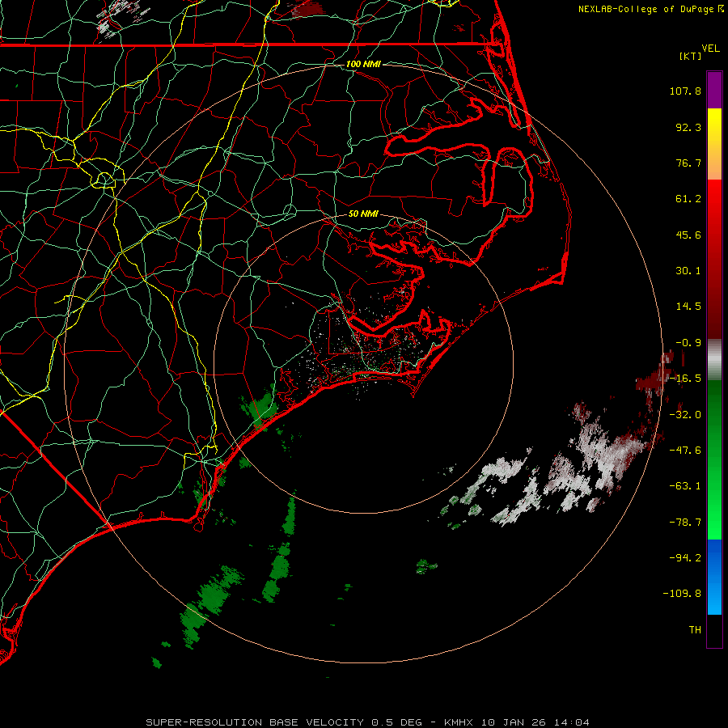Click the Super-Resolution Base Velocity caption text
Image resolution: width=728 pixels, height=728 pixels.
[368, 722]
